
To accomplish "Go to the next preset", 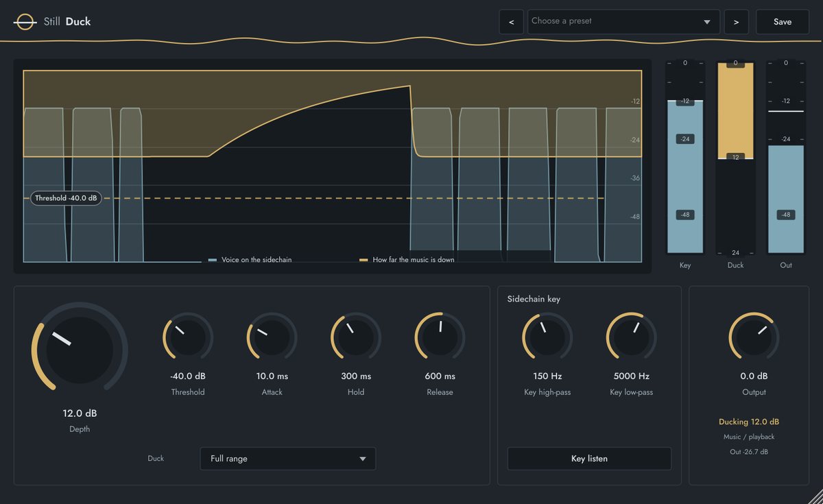I will pos(736,22).
